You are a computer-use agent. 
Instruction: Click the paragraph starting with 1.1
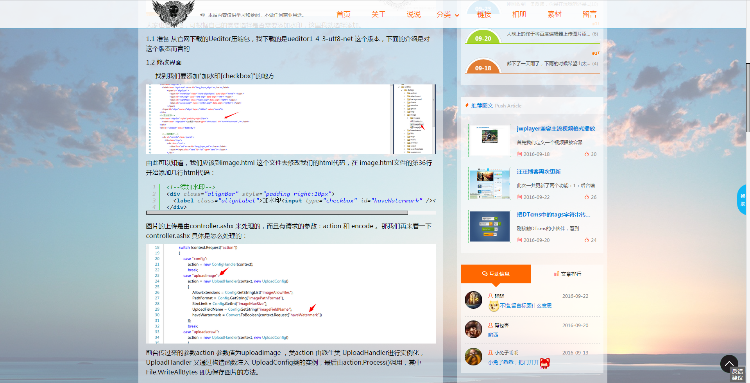[288, 44]
